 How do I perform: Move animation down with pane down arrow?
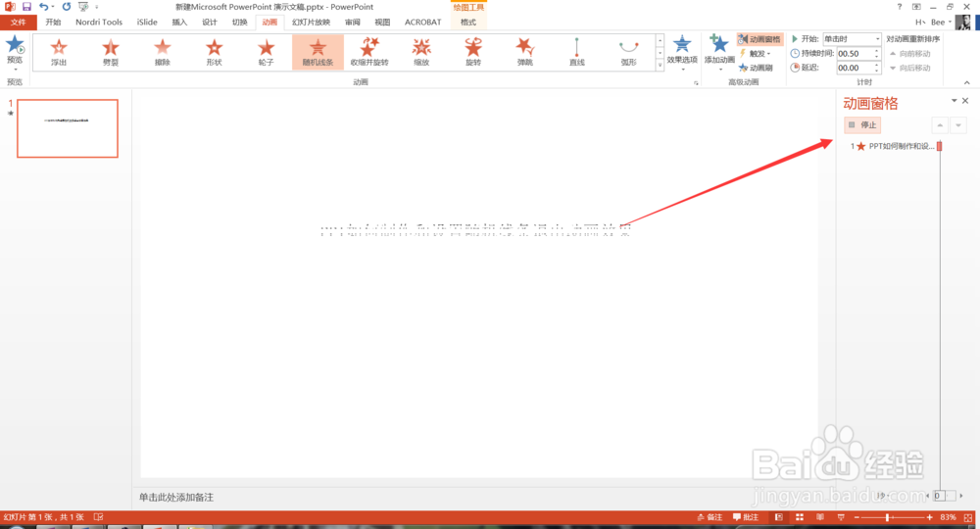(958, 125)
